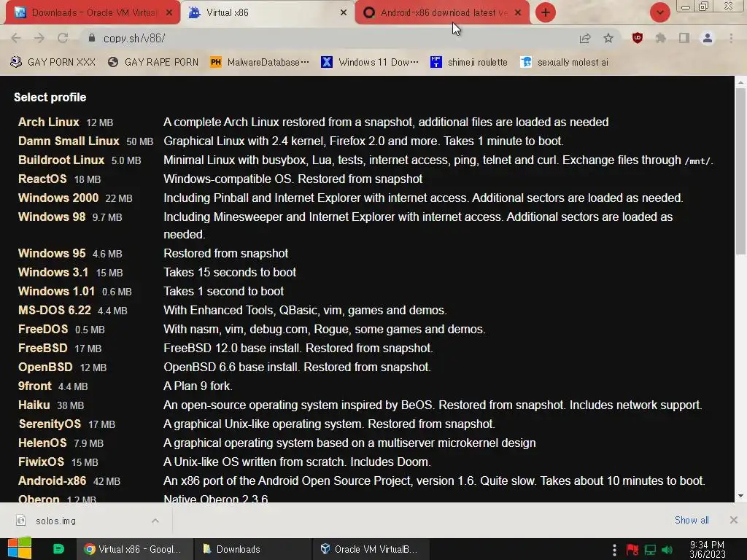
Task: Click the clock showing 9:34 PM
Action: (x=708, y=550)
